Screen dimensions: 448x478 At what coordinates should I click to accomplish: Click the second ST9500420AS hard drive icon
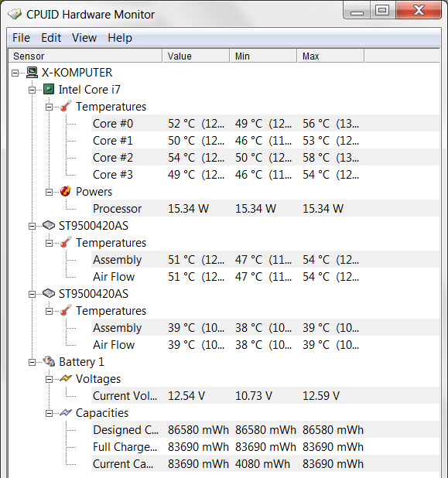(x=49, y=293)
